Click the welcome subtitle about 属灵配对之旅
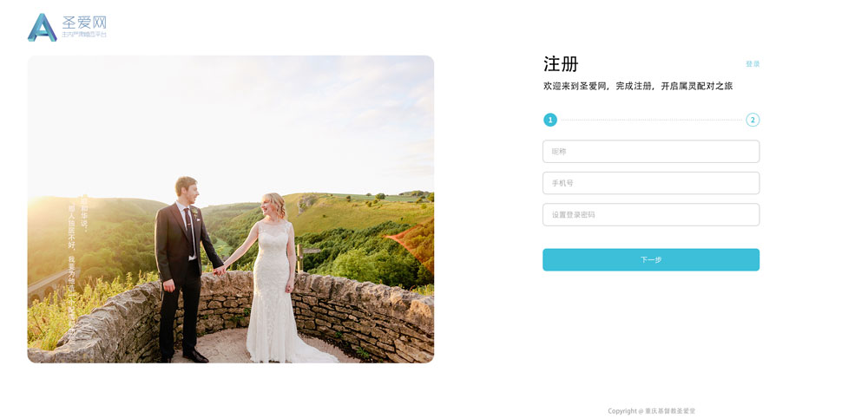The image size is (868, 418). click(x=638, y=86)
